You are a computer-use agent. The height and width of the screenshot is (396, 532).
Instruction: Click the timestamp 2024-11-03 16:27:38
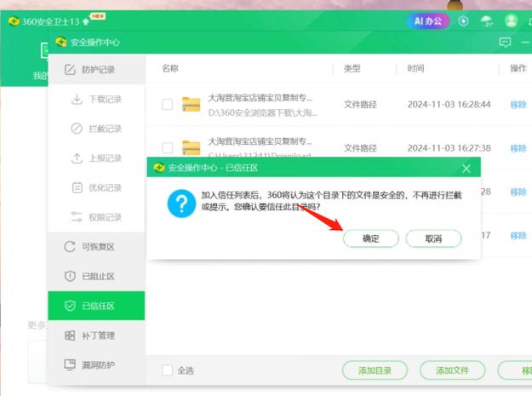click(449, 148)
